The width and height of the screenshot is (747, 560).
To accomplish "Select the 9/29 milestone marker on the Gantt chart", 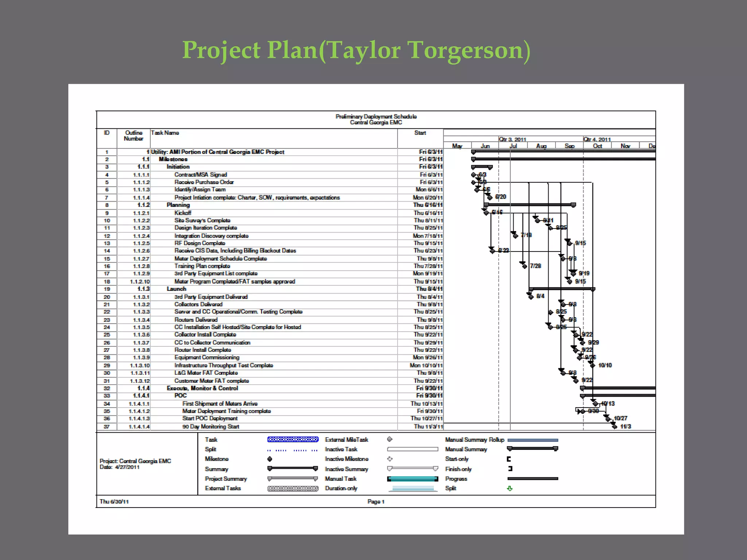I will tap(582, 343).
